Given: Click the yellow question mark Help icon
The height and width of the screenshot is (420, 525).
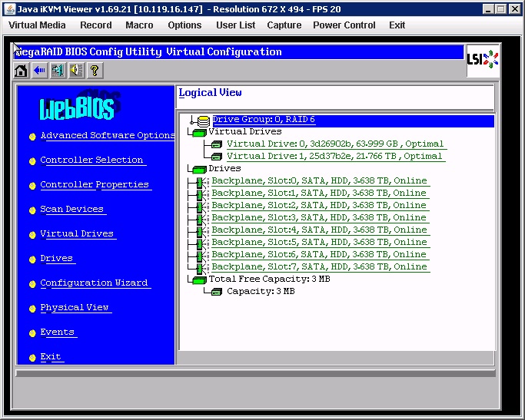Looking at the screenshot, I should [x=95, y=71].
